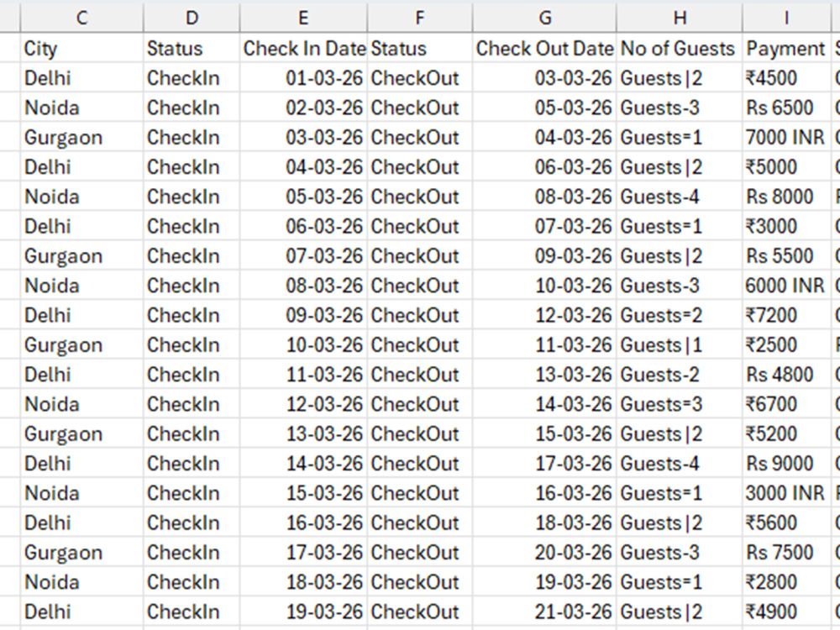
Task: Select check-in date cell 16-03-26
Action: (303, 522)
